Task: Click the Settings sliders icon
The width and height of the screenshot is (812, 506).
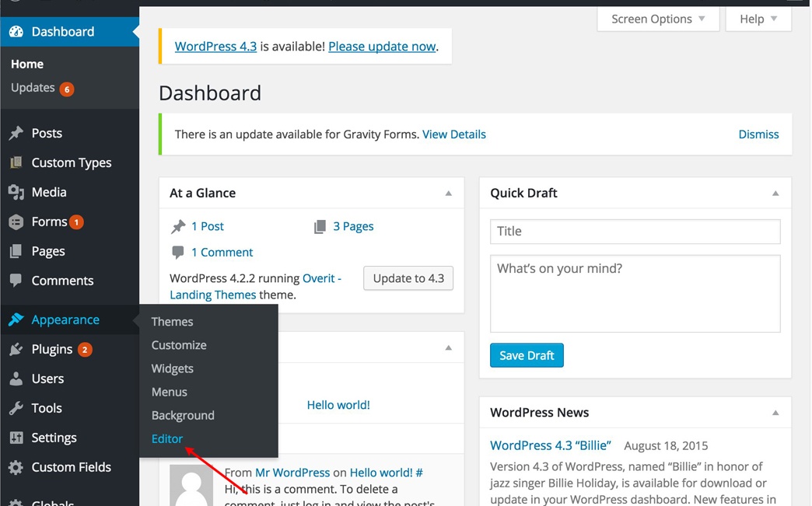Action: click(x=16, y=438)
